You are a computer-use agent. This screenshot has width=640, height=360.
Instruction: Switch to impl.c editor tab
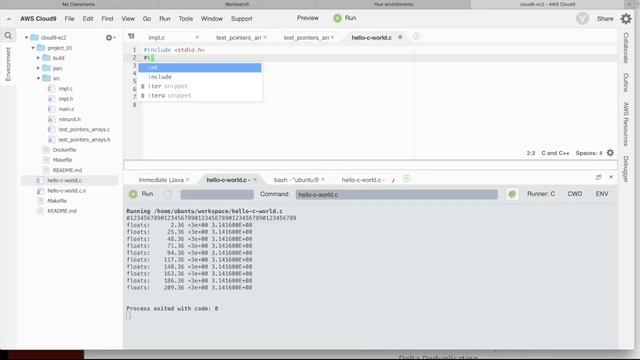[x=156, y=38]
